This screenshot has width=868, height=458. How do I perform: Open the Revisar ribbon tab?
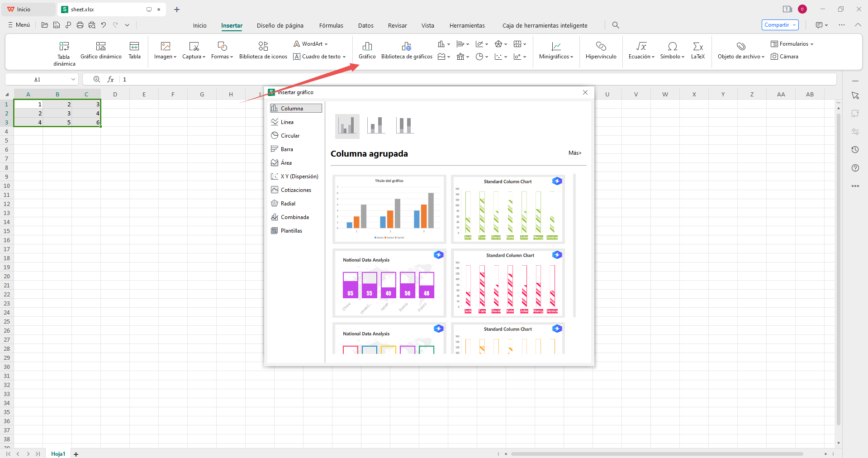click(397, 25)
